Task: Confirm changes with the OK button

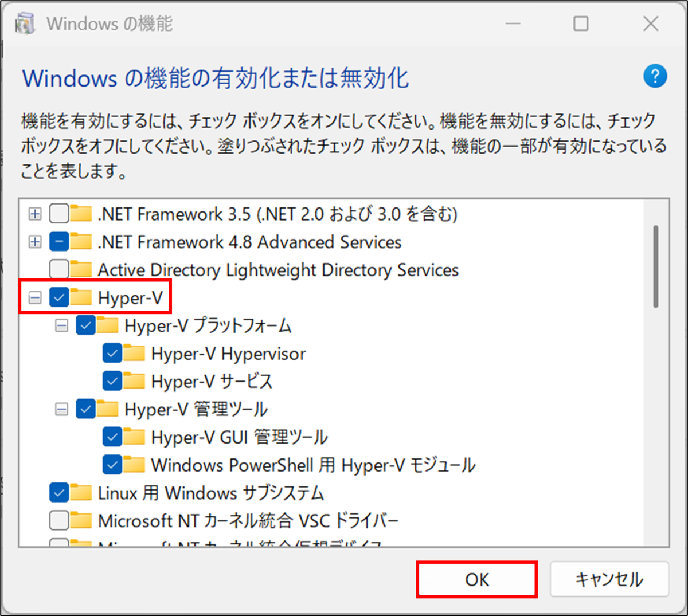Action: [x=477, y=579]
